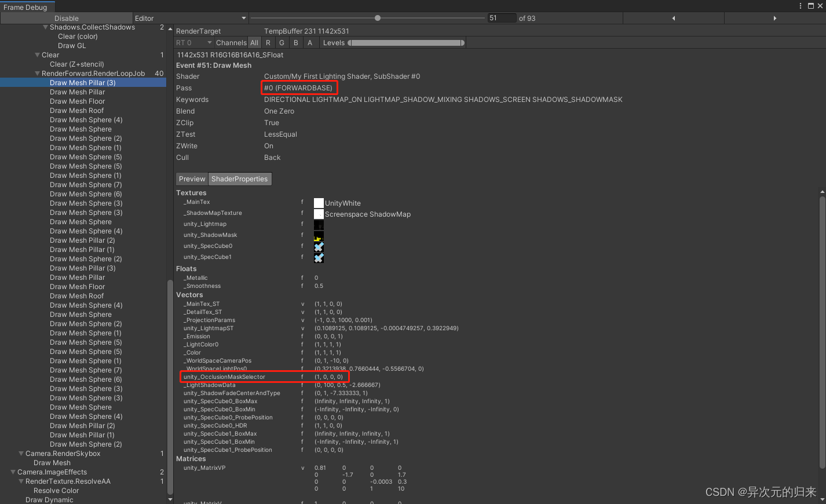
Task: Show only the B channel
Action: 296,42
